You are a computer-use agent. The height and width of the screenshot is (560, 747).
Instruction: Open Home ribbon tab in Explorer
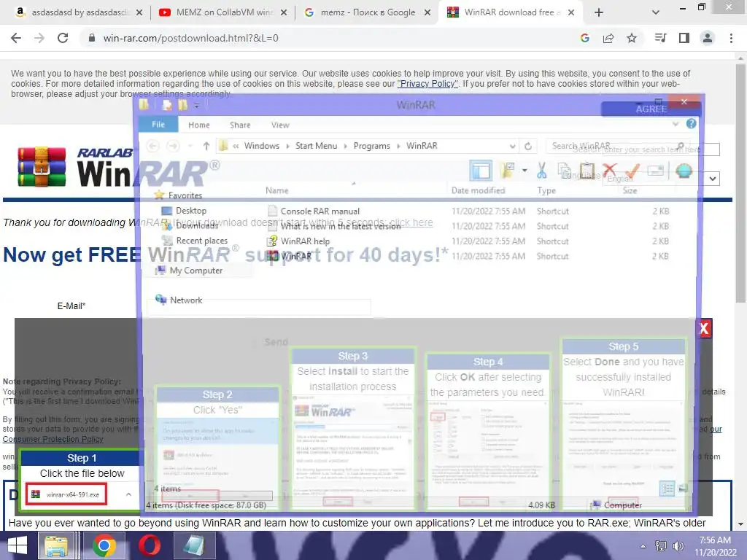click(x=198, y=125)
